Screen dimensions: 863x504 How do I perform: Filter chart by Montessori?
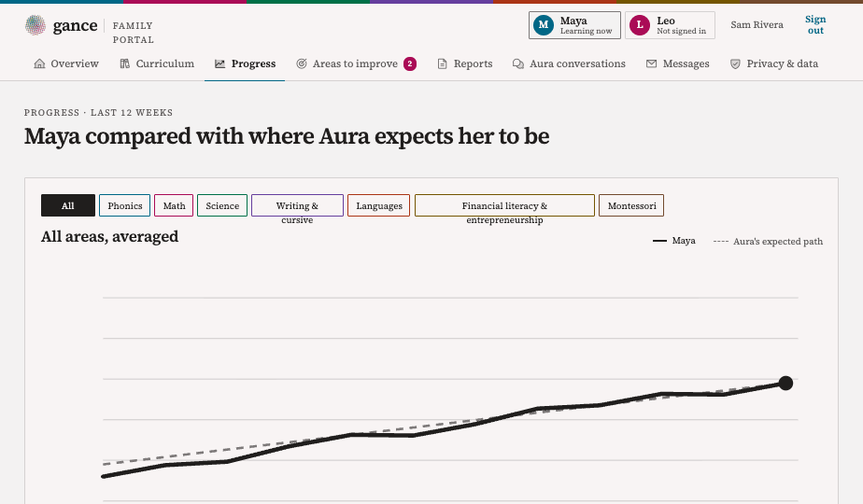pos(631,205)
